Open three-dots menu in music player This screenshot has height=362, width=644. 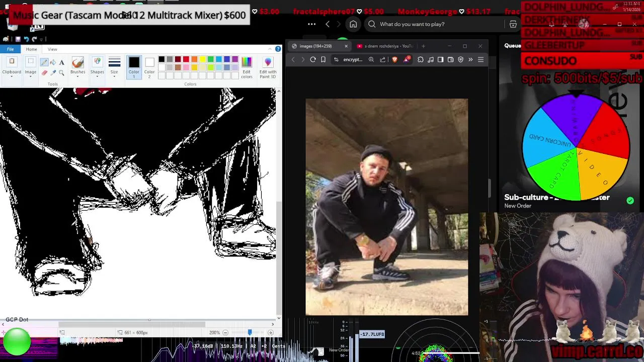tap(311, 24)
